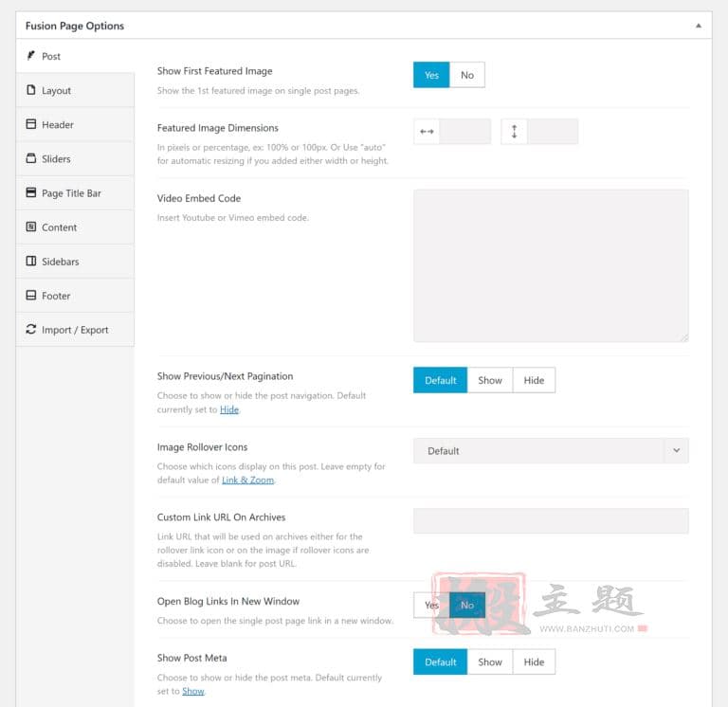Click the Show Post Meta label
This screenshot has height=707, width=728.
191,658
